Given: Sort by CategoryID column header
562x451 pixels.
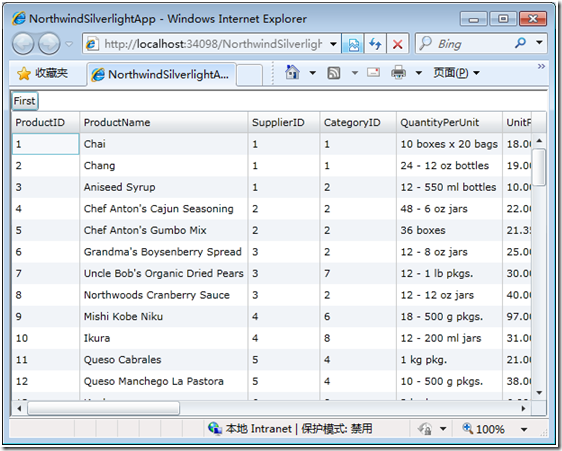Looking at the screenshot, I should click(x=358, y=123).
